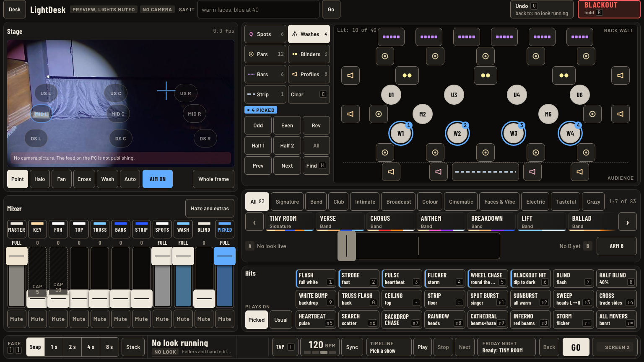Image resolution: width=644 pixels, height=362 pixels.
Task: Click the WASH fader handle
Action: pyautogui.click(x=183, y=256)
